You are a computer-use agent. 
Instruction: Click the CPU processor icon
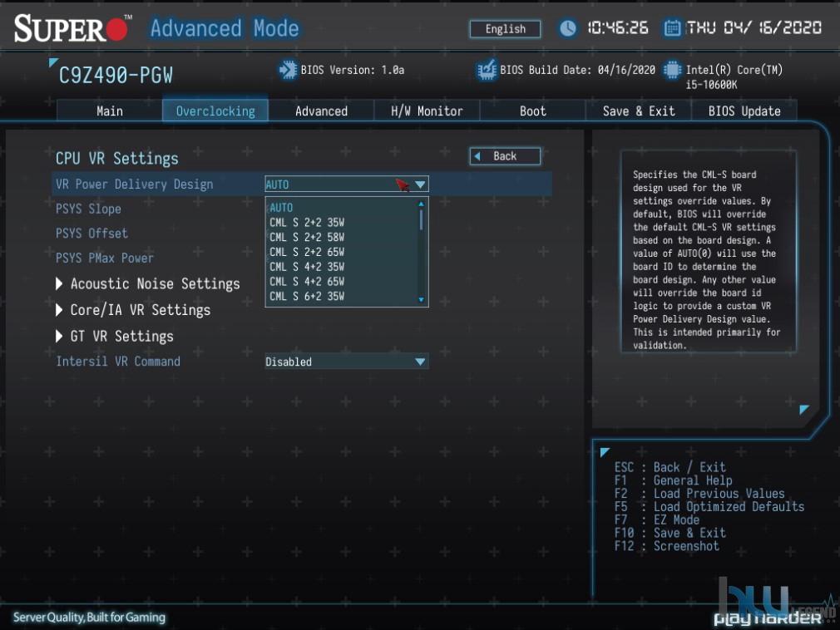tap(672, 70)
